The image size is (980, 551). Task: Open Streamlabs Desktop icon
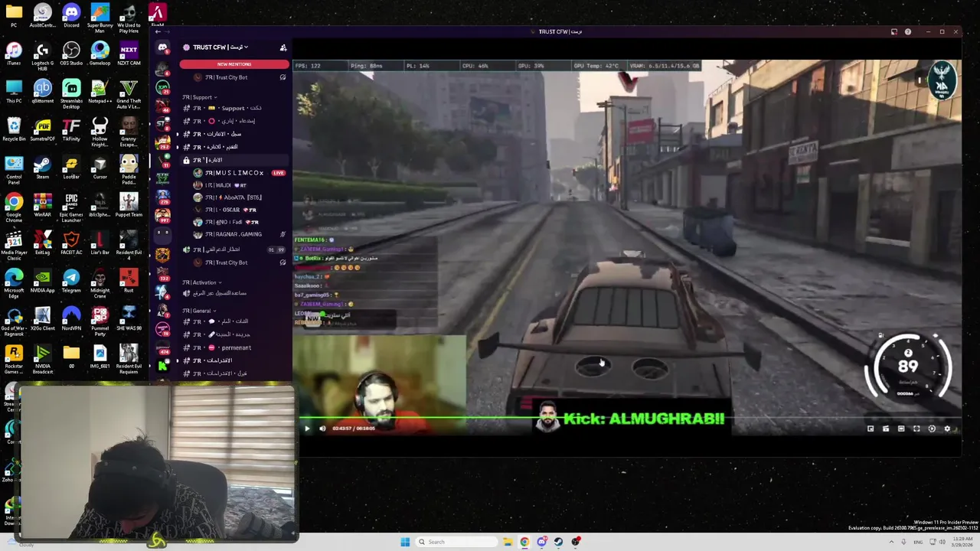point(71,93)
